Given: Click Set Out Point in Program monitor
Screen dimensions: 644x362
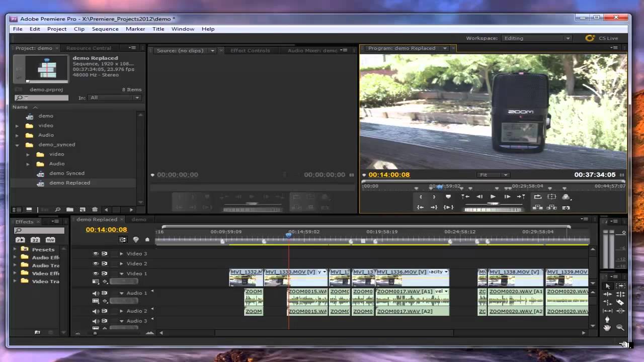Looking at the screenshot, I should pyautogui.click(x=434, y=197).
